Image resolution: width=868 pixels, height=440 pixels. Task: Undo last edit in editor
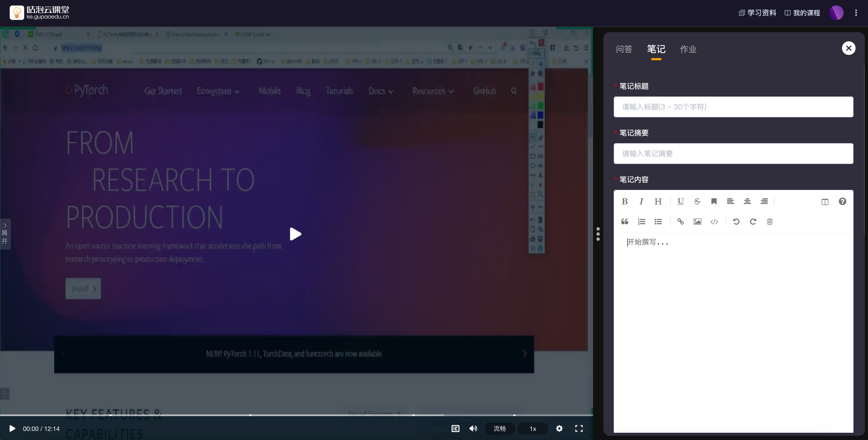point(736,222)
